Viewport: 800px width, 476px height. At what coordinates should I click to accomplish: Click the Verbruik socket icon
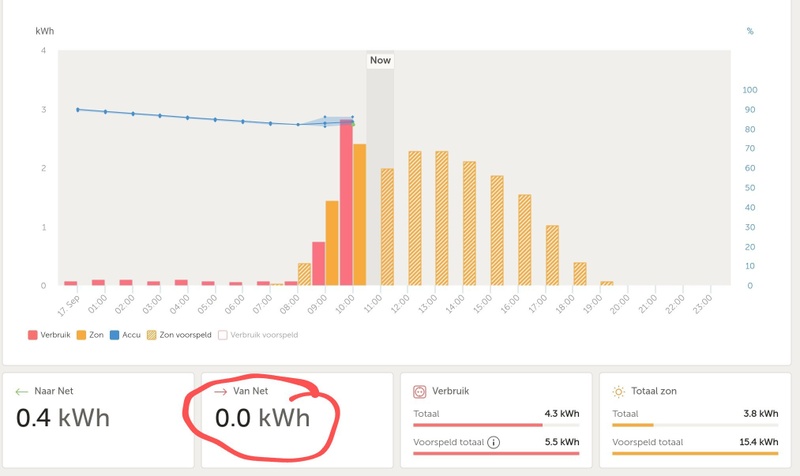click(420, 392)
